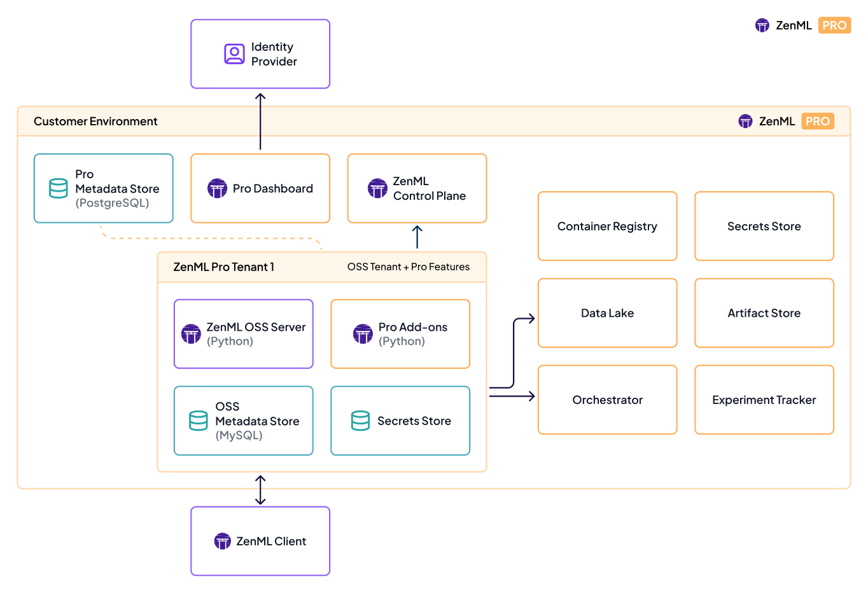The image size is (868, 595).
Task: Select the ZenML Client torii icon
Action: 222,541
